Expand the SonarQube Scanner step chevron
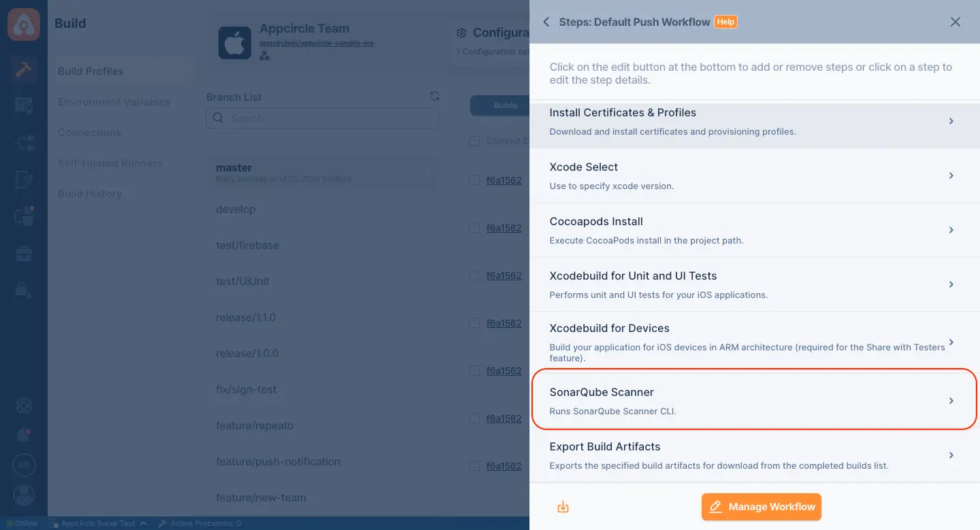980x530 pixels. tap(951, 401)
